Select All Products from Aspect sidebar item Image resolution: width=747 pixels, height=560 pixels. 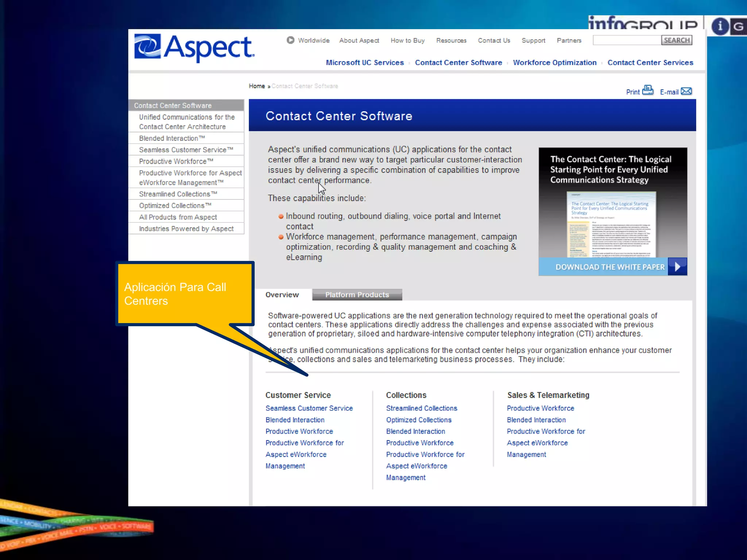tap(178, 217)
